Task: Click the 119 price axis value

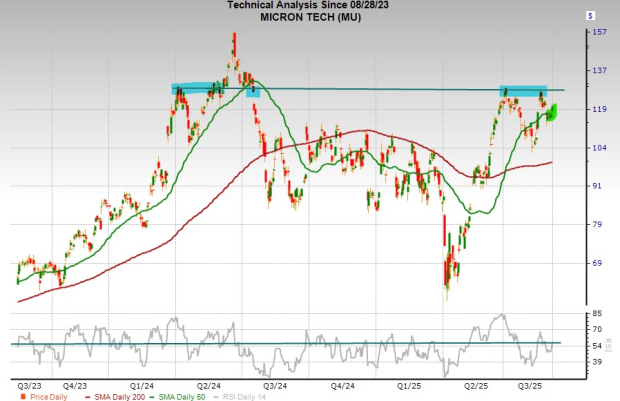Action: point(599,109)
